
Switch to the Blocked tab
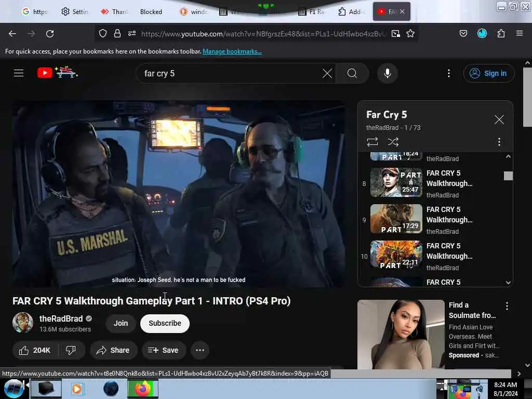[151, 12]
